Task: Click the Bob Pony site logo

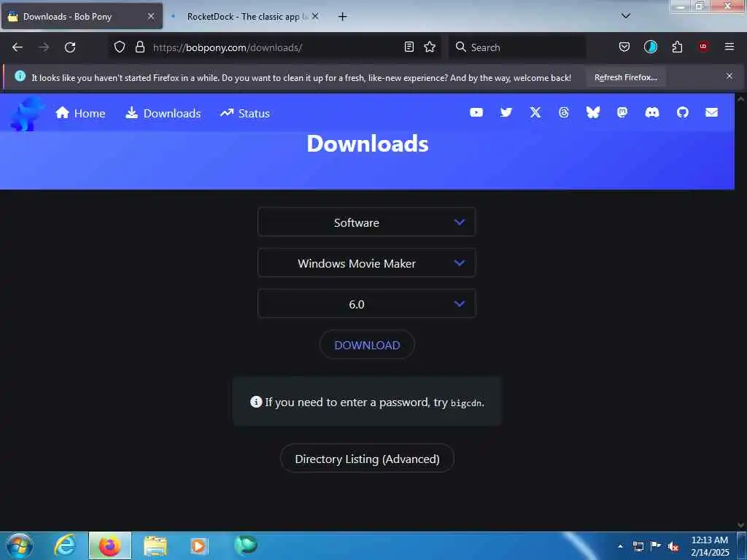Action: point(27,113)
